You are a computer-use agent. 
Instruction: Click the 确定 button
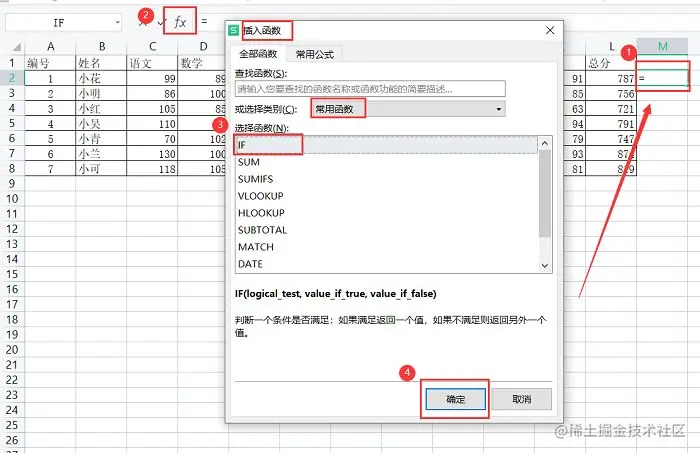[x=455, y=399]
